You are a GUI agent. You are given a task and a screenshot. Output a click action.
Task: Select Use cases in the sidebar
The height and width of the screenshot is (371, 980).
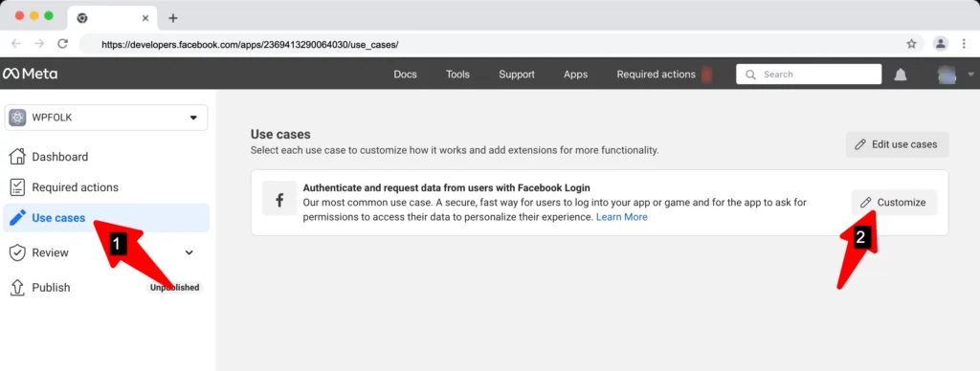(106, 218)
